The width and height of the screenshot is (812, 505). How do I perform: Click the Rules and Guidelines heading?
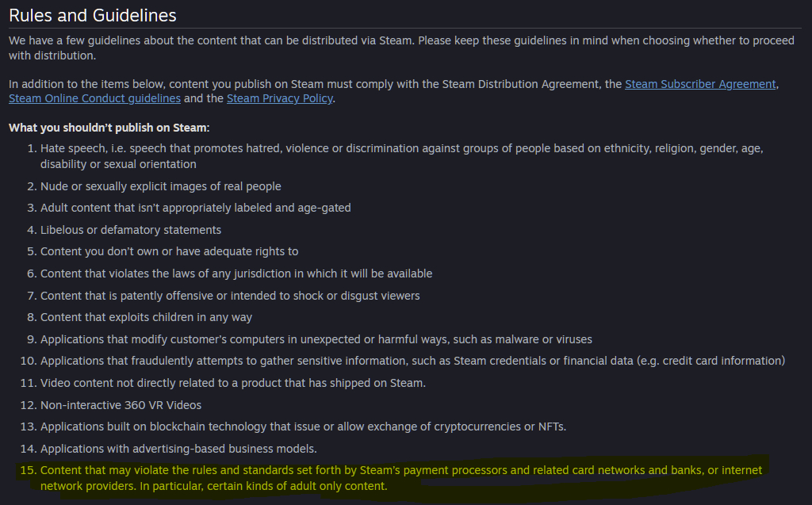point(93,15)
